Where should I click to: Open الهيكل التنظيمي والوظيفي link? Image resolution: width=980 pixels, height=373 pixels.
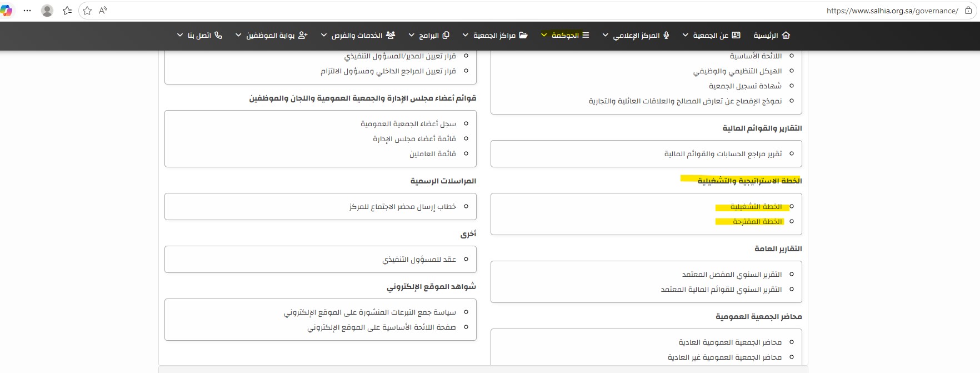pyautogui.click(x=737, y=71)
